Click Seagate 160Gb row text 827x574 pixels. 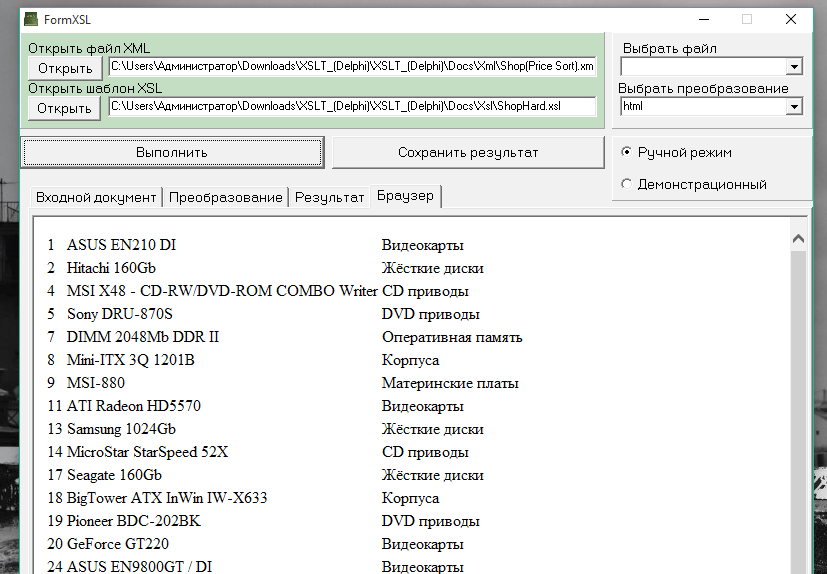tap(114, 475)
